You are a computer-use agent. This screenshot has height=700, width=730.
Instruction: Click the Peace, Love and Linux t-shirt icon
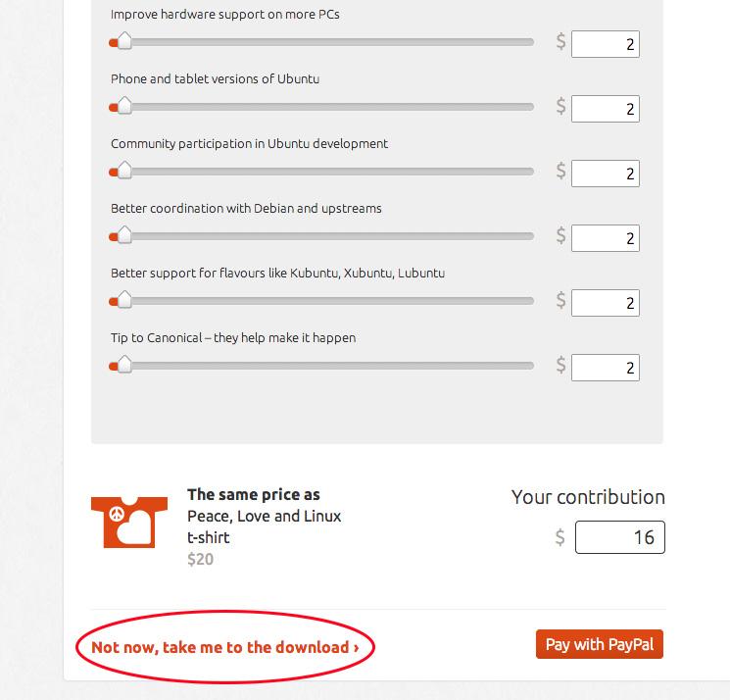[123, 522]
